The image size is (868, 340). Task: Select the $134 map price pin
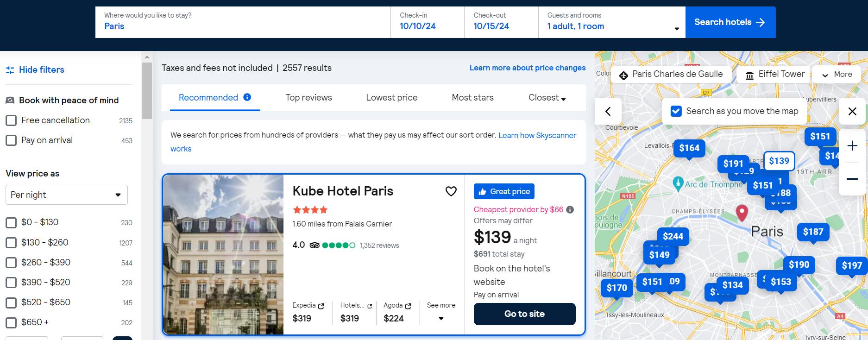click(732, 285)
